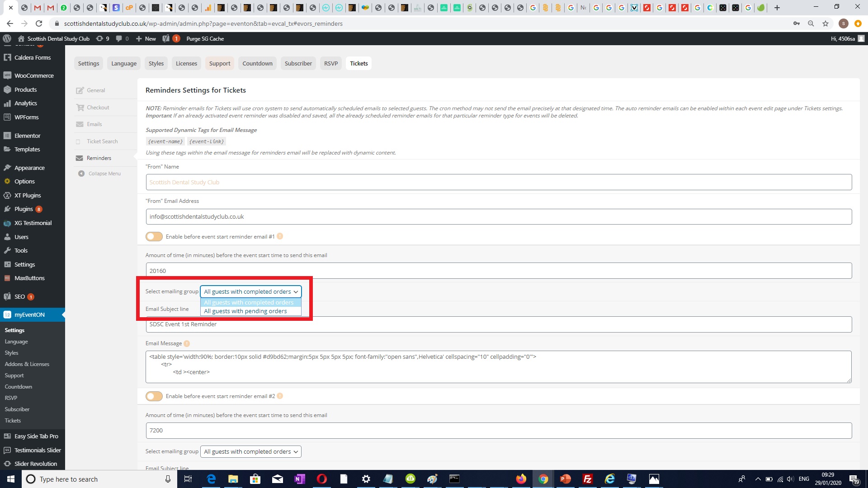Enable before event start reminder email #1

coord(154,236)
